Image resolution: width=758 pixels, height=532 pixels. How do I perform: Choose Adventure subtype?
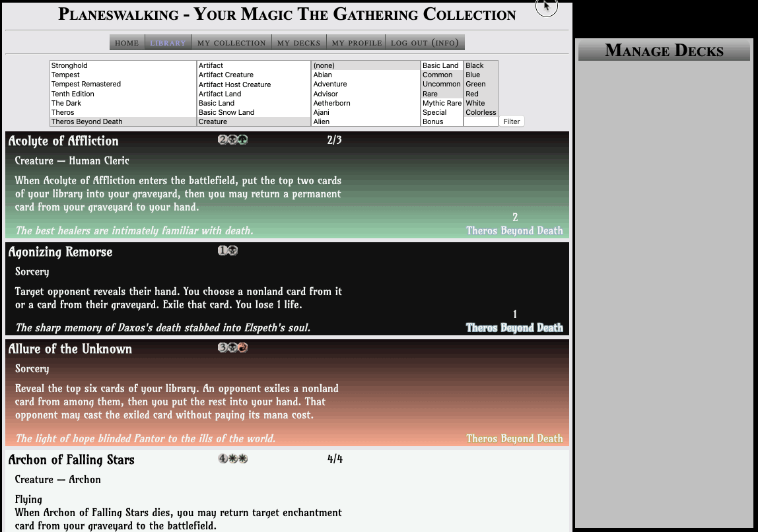point(366,84)
